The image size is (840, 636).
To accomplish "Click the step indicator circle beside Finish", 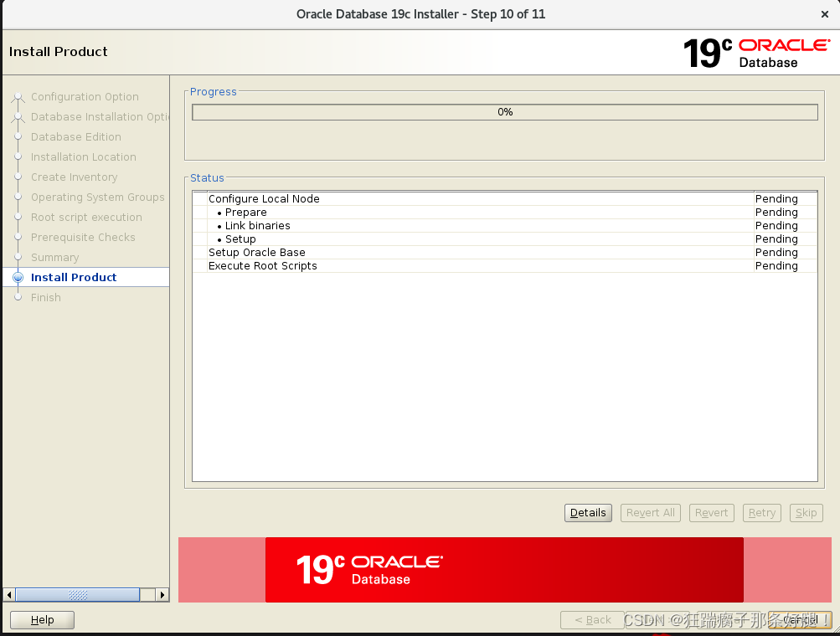I will (18, 297).
